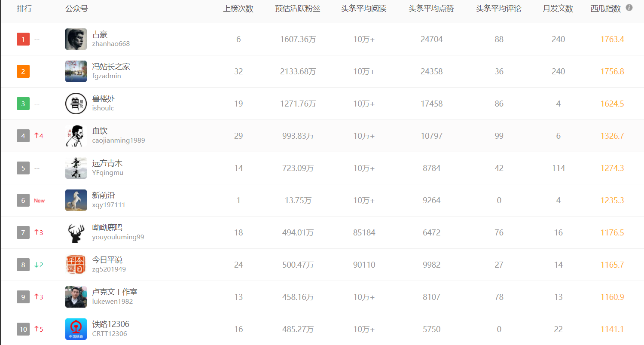Open the 兽楼处 account name link
Image resolution: width=644 pixels, height=345 pixels.
pos(104,99)
